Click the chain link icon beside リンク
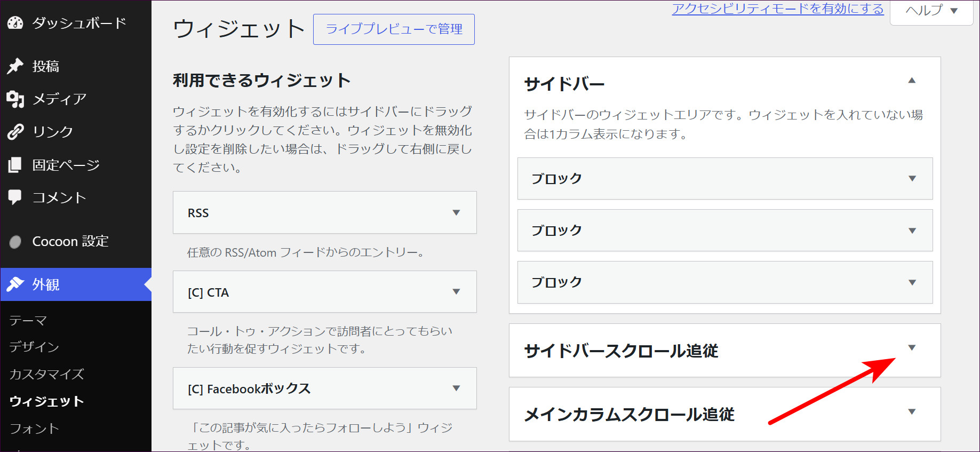The image size is (980, 452). tap(15, 132)
